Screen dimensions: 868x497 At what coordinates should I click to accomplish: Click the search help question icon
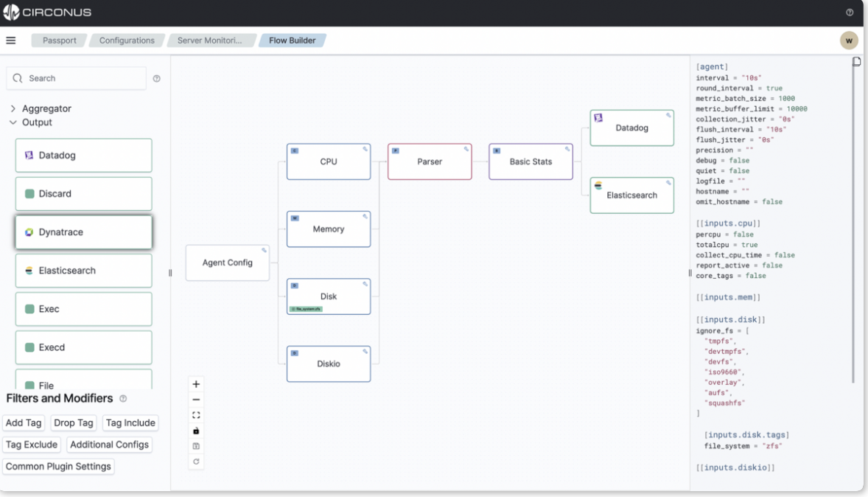point(157,79)
